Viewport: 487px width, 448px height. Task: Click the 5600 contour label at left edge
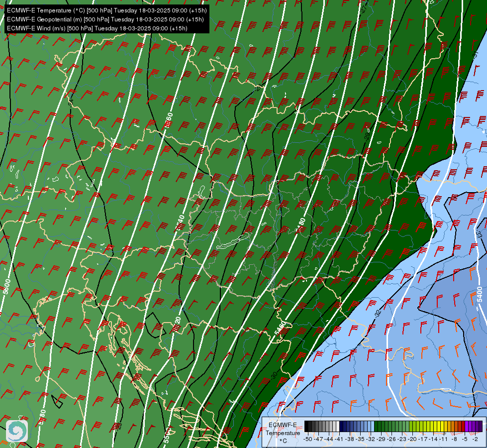click(x=6, y=287)
